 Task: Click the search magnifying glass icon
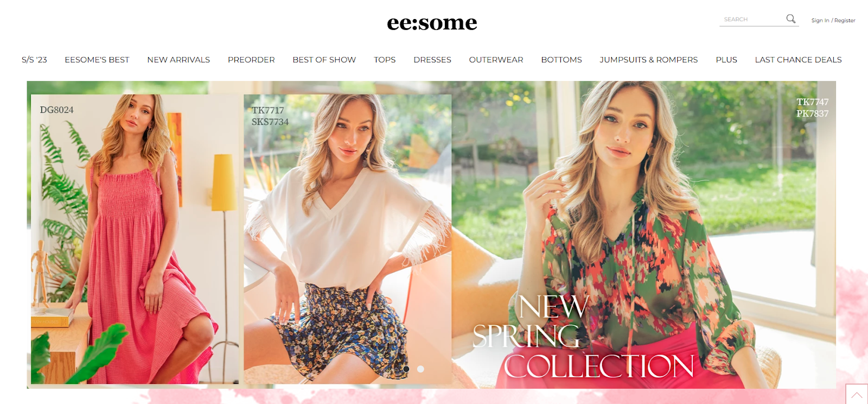click(x=791, y=19)
